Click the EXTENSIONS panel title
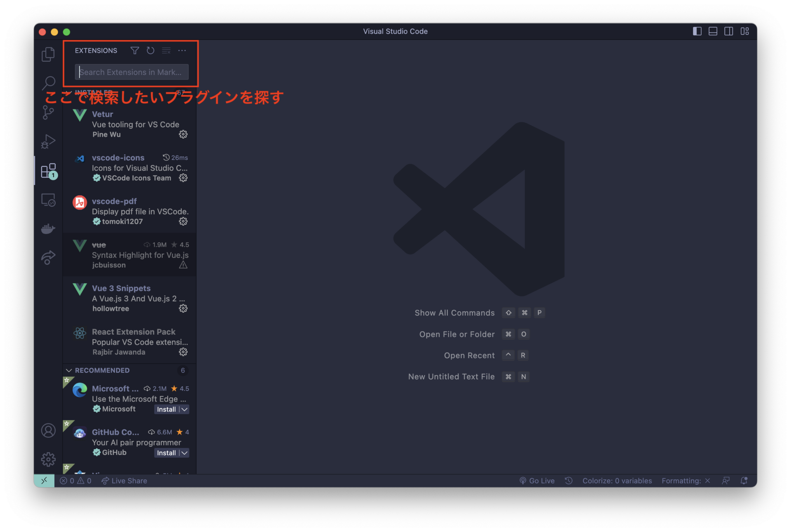The height and width of the screenshot is (532, 791). 96,50
